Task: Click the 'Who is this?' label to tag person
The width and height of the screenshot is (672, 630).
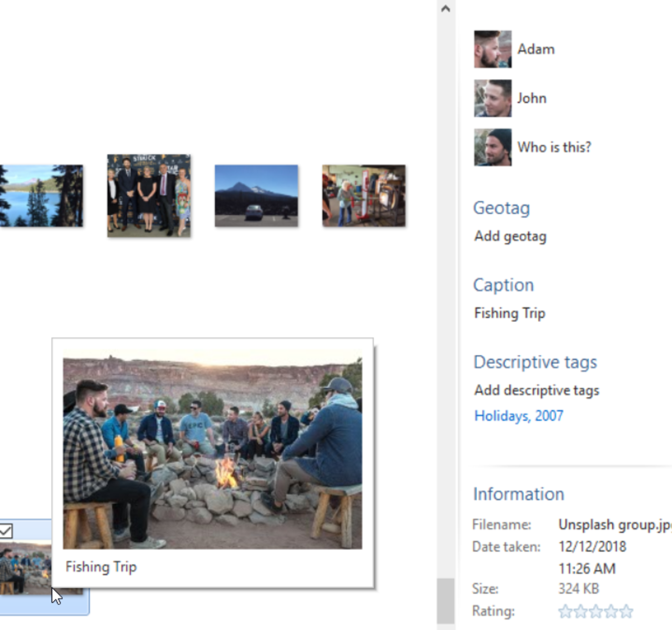Action: coord(554,147)
